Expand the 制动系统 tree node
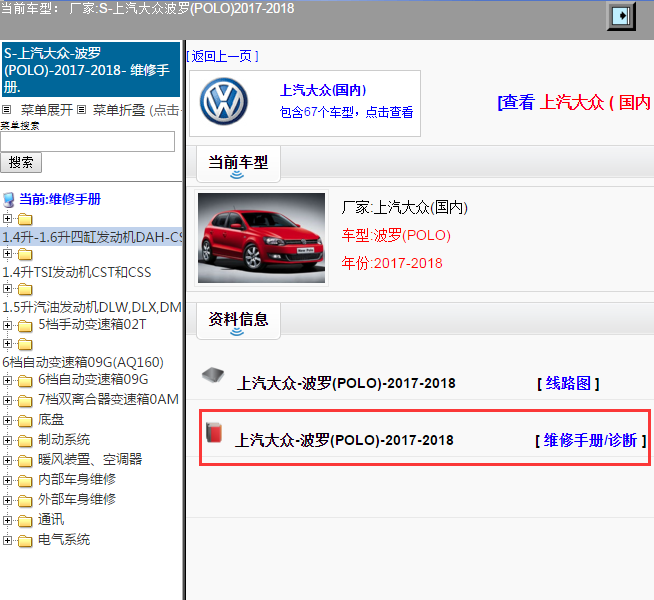 coord(7,440)
